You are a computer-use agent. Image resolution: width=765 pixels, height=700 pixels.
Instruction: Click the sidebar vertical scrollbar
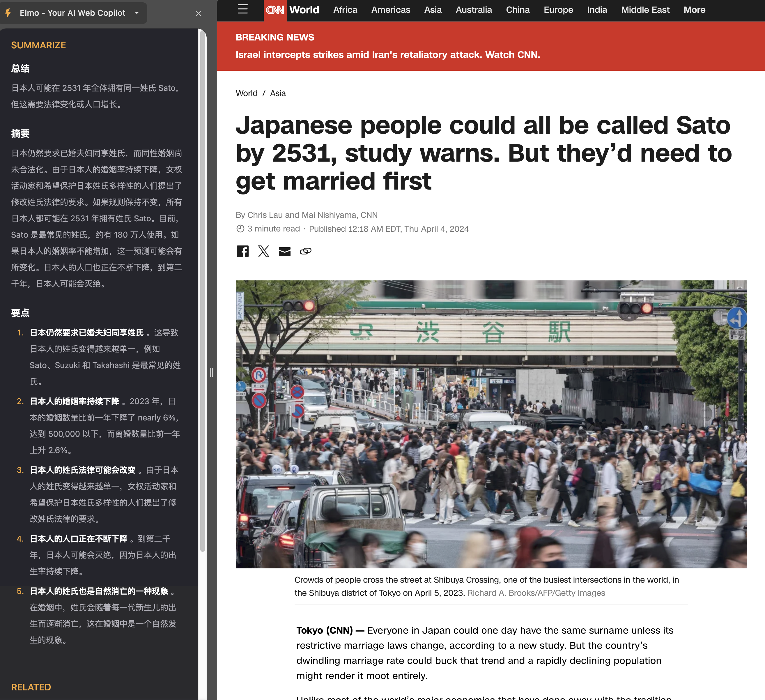point(203,289)
